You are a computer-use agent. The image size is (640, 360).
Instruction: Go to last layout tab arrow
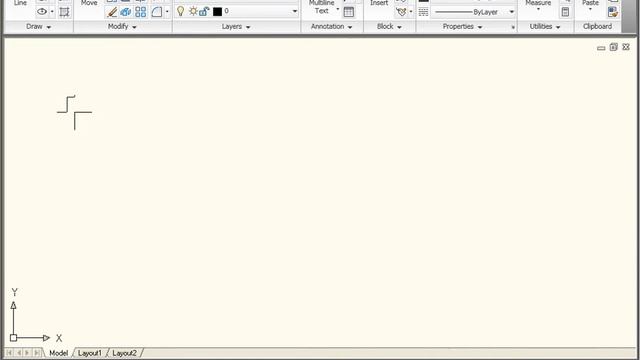click(37, 353)
